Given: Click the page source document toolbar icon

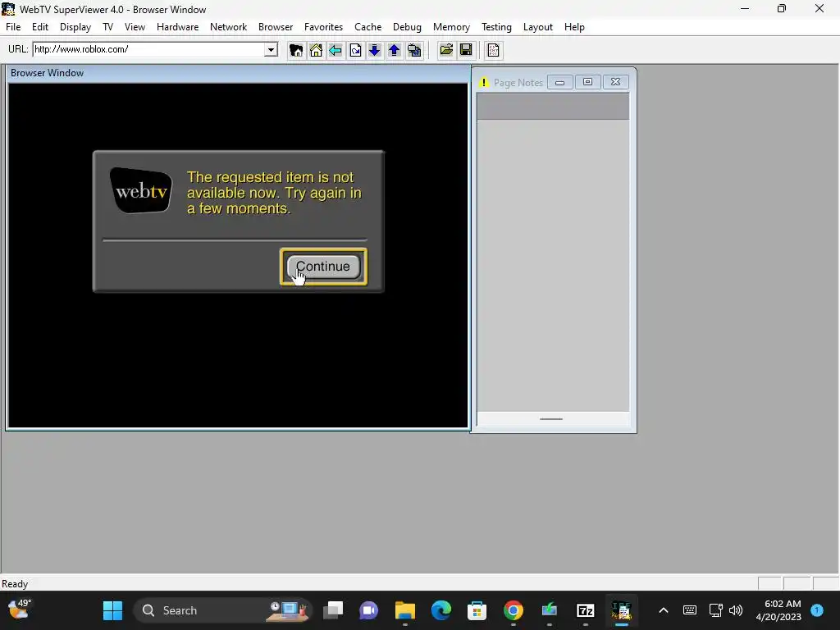Looking at the screenshot, I should tap(493, 50).
